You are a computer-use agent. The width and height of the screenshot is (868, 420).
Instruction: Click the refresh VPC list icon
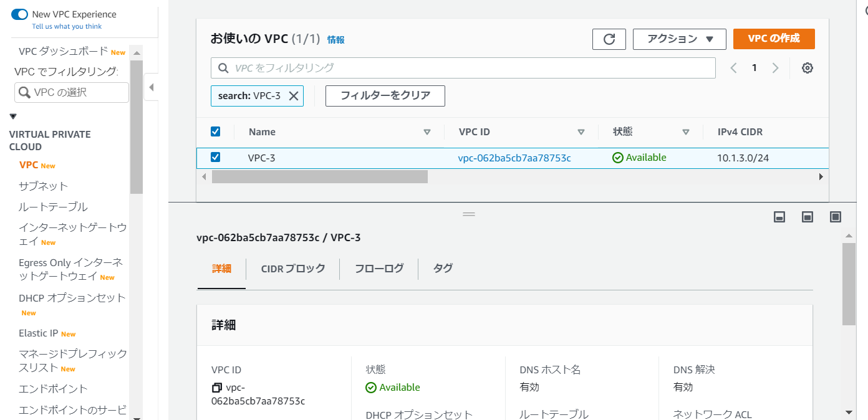tap(609, 39)
